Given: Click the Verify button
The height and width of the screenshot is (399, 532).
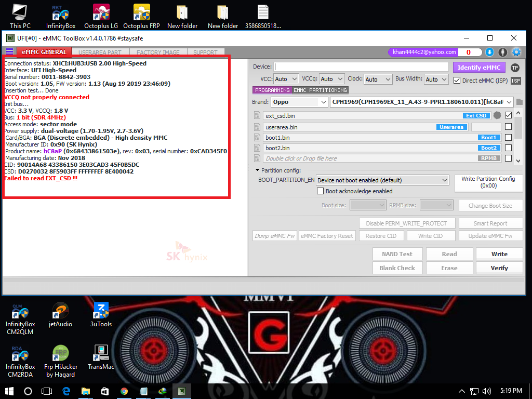Looking at the screenshot, I should tap(499, 268).
